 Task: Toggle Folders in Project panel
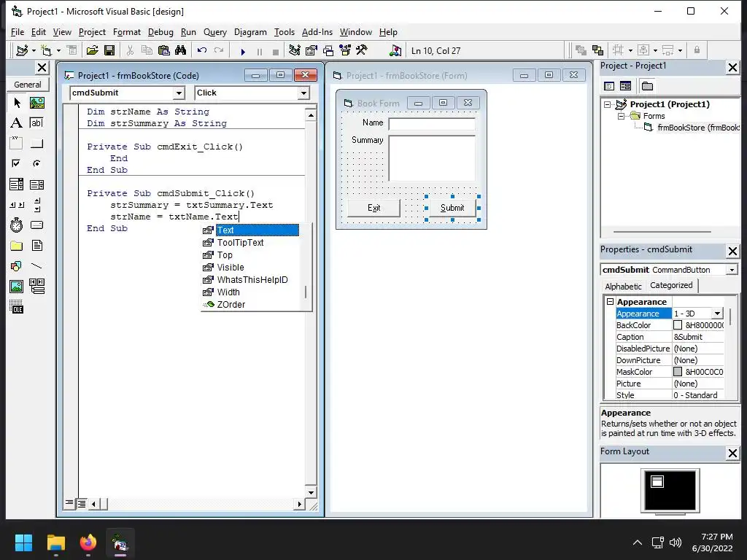coord(647,86)
